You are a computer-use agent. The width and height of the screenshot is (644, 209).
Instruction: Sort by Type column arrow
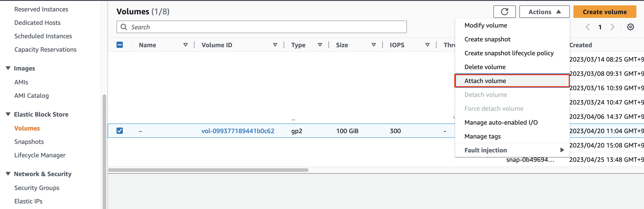[x=320, y=45]
